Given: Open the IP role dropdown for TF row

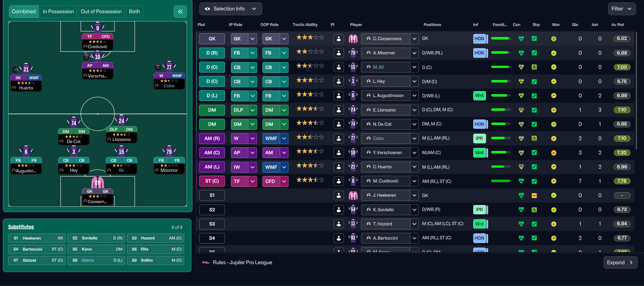Looking at the screenshot, I should coord(253,181).
